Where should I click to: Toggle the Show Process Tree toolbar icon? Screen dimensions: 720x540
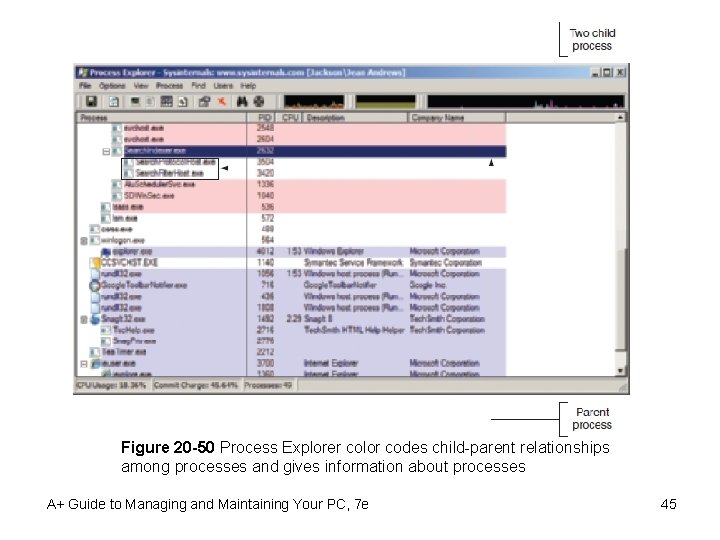pyautogui.click(x=151, y=101)
